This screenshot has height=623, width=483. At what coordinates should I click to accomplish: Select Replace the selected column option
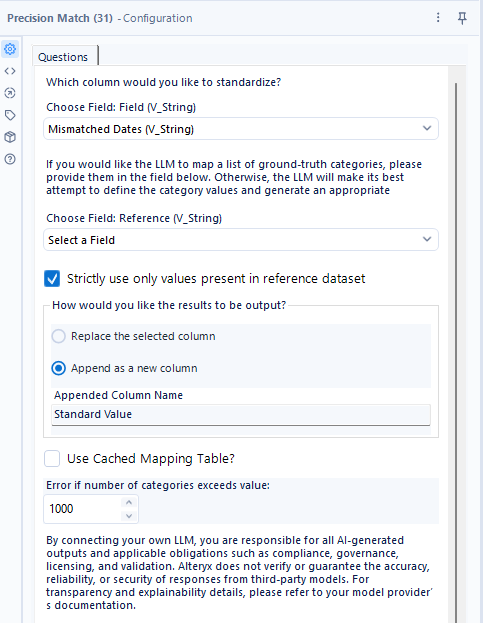tap(58, 336)
